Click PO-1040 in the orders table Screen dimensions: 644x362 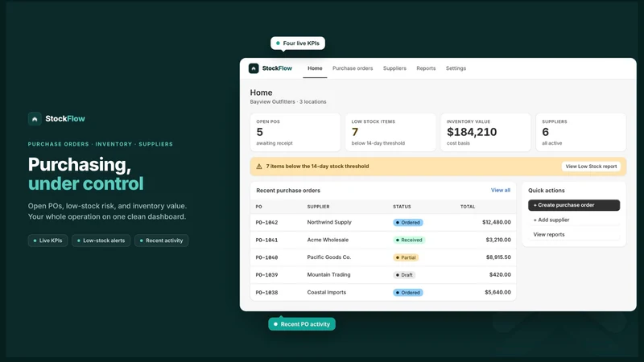(266, 257)
